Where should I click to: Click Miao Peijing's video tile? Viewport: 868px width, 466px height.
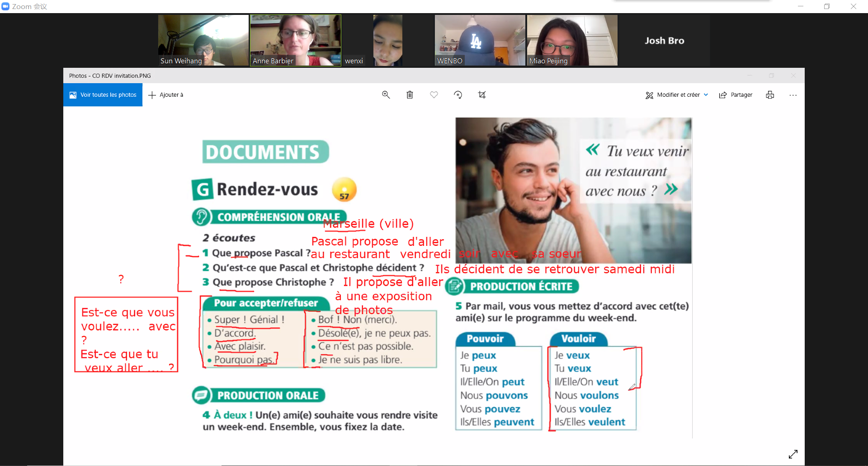(x=572, y=40)
